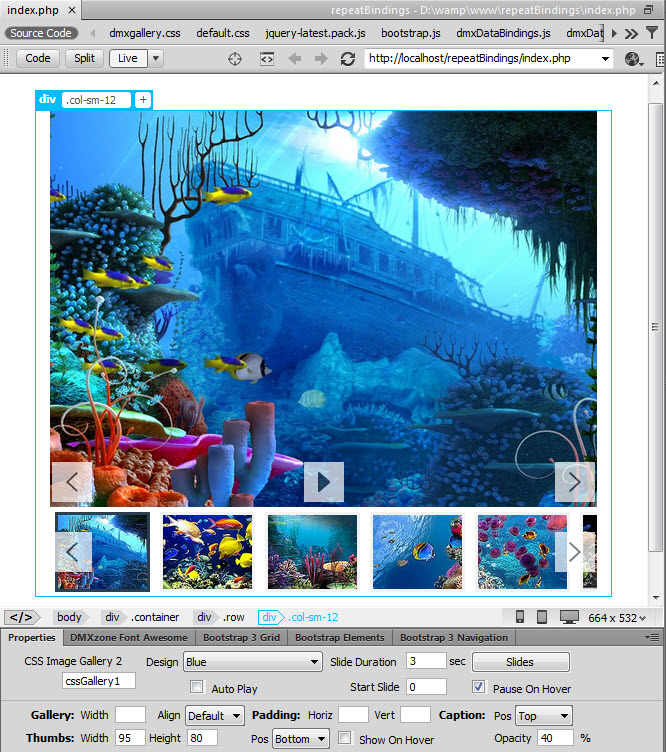
Task: Select body tag in tag selector
Action: [x=70, y=617]
